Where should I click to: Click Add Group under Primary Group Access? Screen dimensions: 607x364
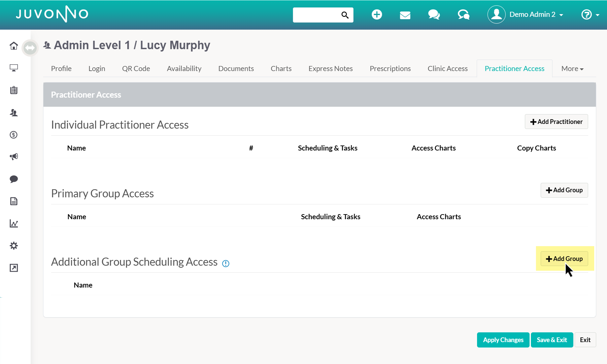coord(564,190)
